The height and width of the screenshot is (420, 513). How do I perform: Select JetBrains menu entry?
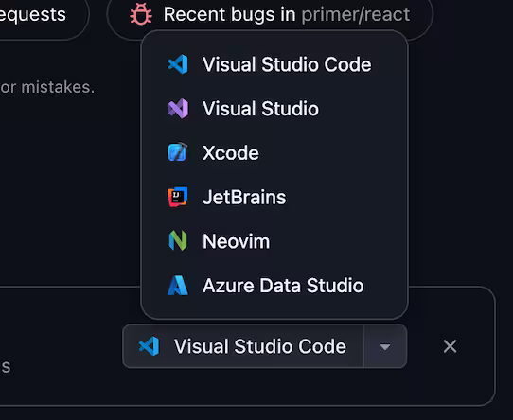274,197
